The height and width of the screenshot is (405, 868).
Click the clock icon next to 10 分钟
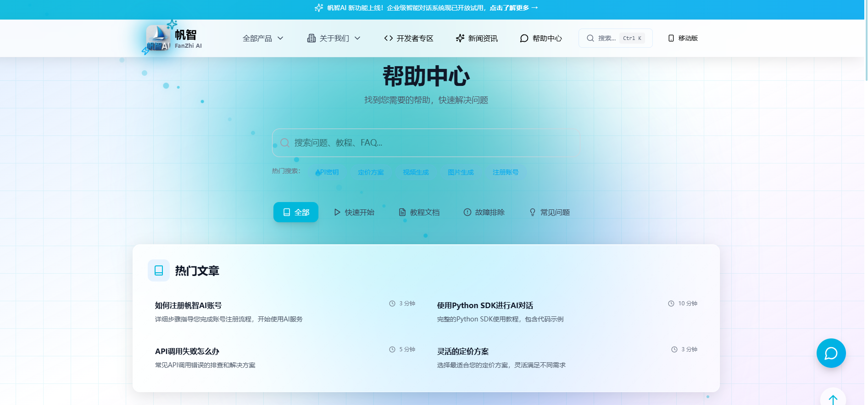coord(671,304)
